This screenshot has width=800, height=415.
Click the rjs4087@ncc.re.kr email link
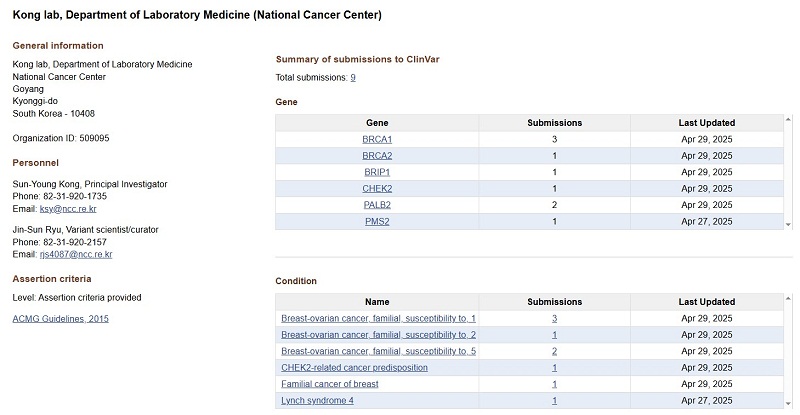(x=78, y=255)
